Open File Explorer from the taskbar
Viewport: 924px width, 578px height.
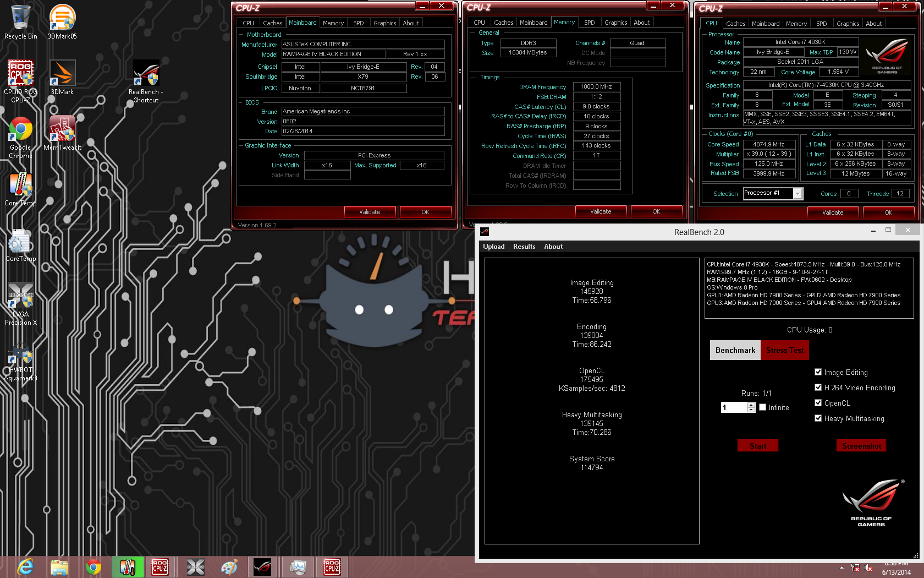(x=59, y=567)
